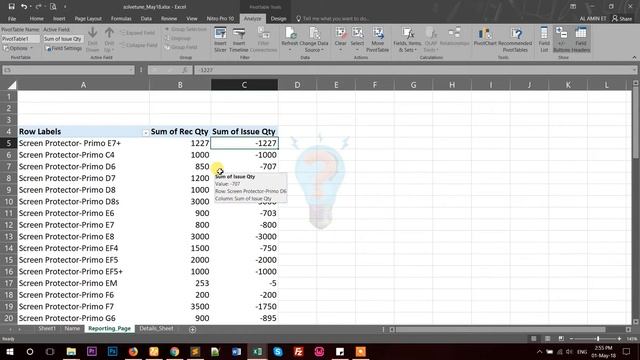Expand the Name Box dropdown

point(131,70)
